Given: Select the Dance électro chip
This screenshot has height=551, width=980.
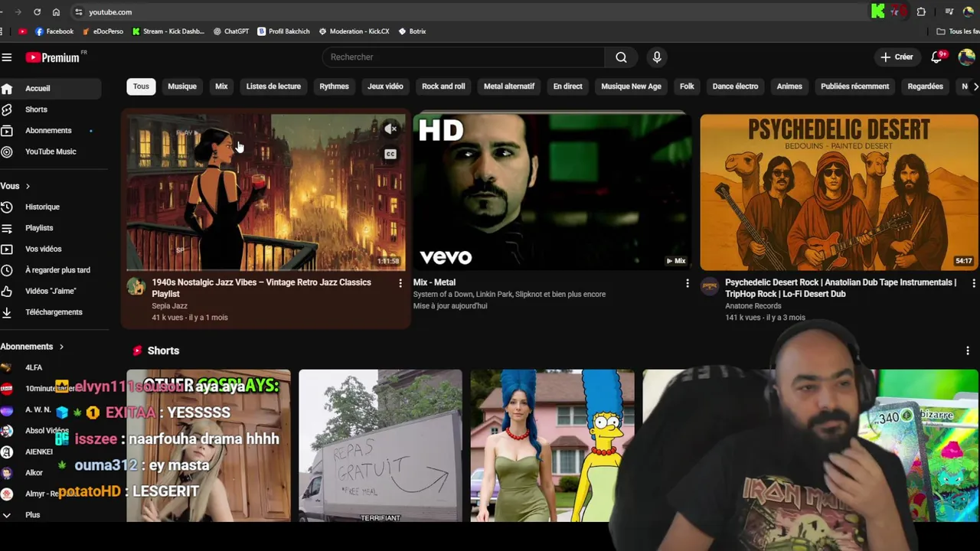Looking at the screenshot, I should pyautogui.click(x=735, y=86).
